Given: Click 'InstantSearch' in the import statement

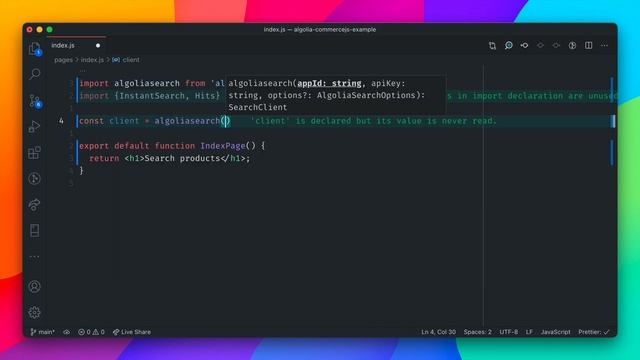Looking at the screenshot, I should pyautogui.click(x=152, y=96).
